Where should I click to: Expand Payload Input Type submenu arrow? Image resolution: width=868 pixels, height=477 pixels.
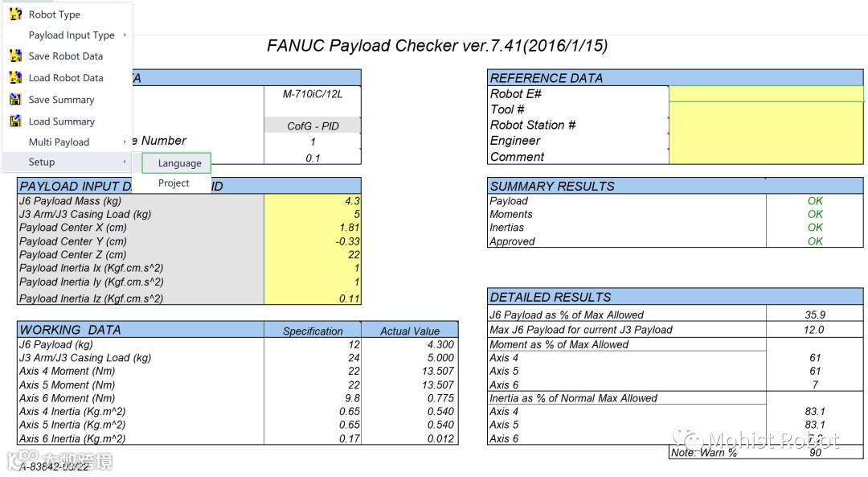click(125, 35)
